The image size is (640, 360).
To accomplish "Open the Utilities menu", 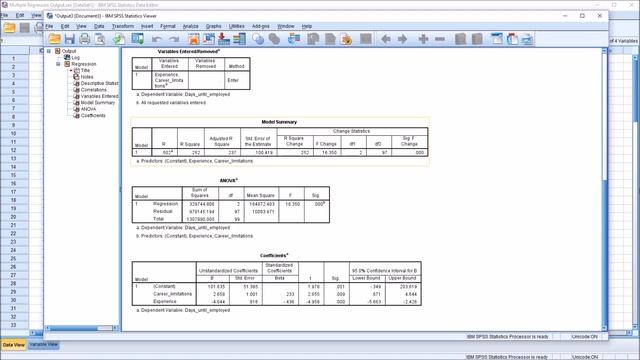I will click(x=236, y=26).
